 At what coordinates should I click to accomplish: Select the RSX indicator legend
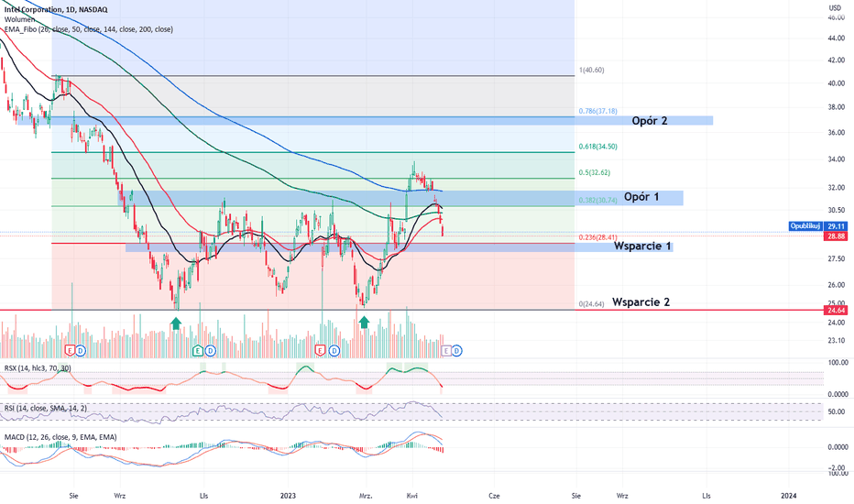click(x=38, y=368)
